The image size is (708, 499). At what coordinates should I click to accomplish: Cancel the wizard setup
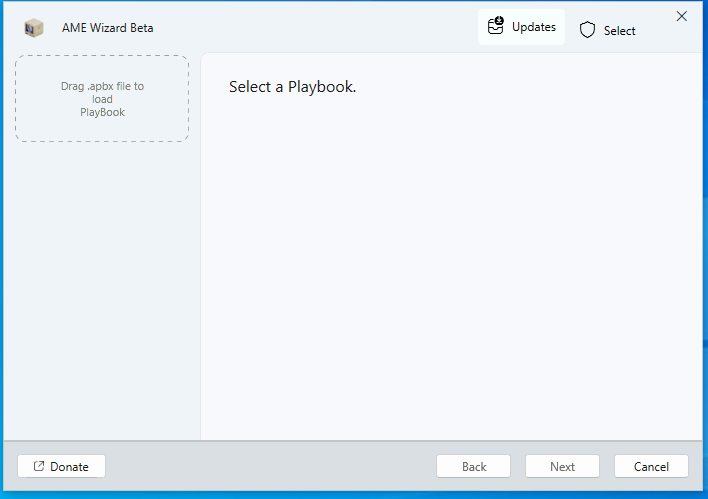(x=651, y=467)
